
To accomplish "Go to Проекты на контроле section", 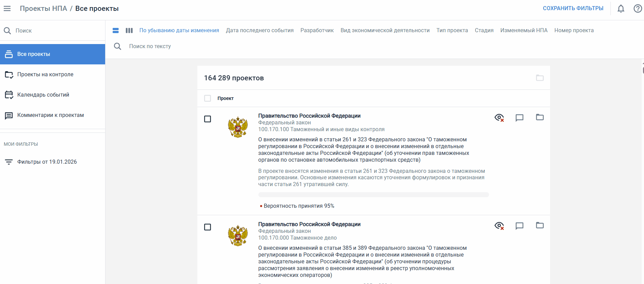I will 45,75.
